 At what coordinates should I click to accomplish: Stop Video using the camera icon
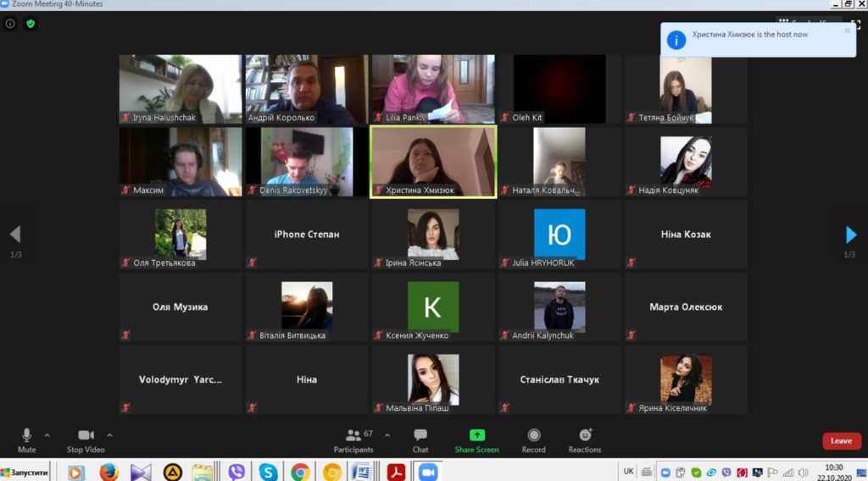tap(86, 436)
